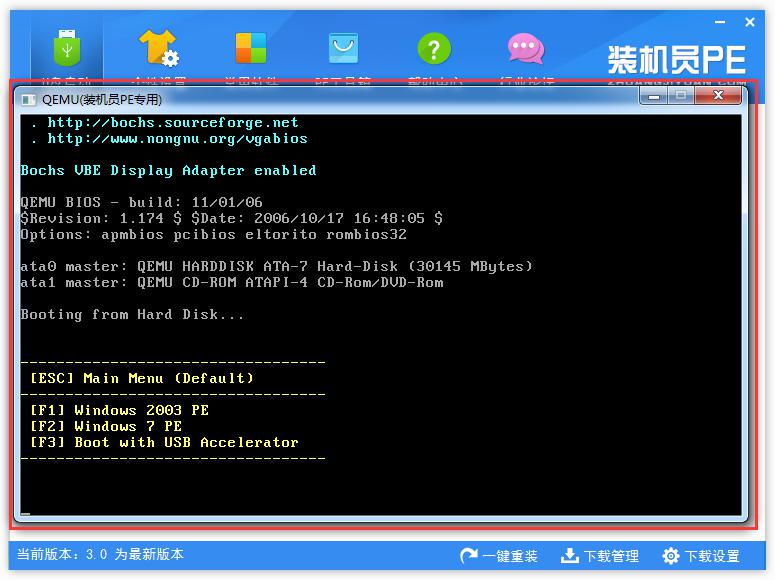The height and width of the screenshot is (580, 775).
Task: Choose the [F2] Windows 7 PE entry
Action: tap(106, 426)
